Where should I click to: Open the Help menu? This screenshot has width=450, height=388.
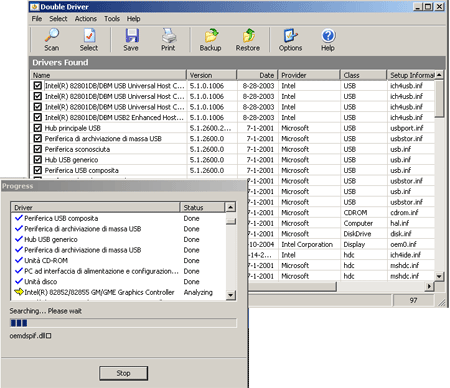tap(133, 19)
